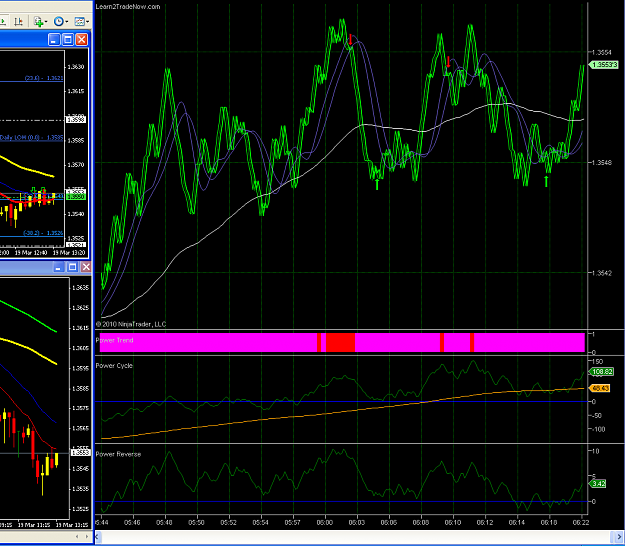Click the add-document icon with green plus
Screen dimensions: 625x546
(x=38, y=22)
